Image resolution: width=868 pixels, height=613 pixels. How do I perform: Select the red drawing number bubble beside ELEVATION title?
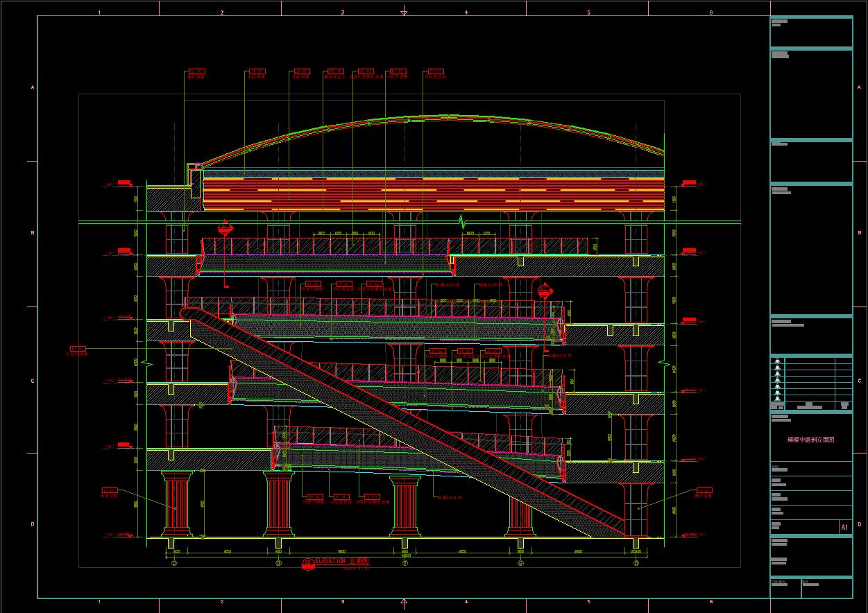tap(308, 562)
